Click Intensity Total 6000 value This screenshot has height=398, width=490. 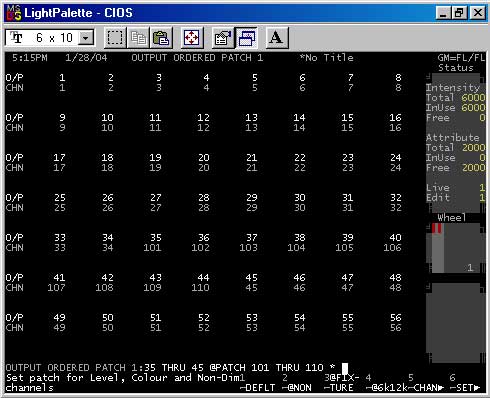coord(473,98)
